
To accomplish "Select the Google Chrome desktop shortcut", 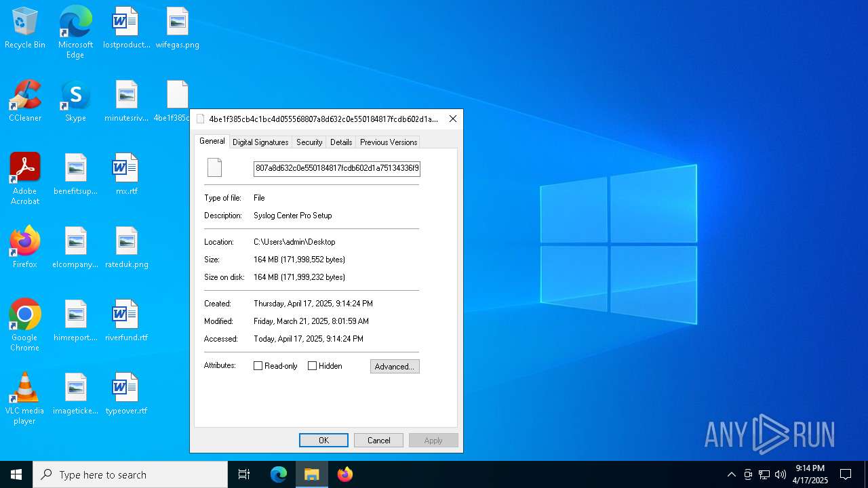I will (25, 325).
